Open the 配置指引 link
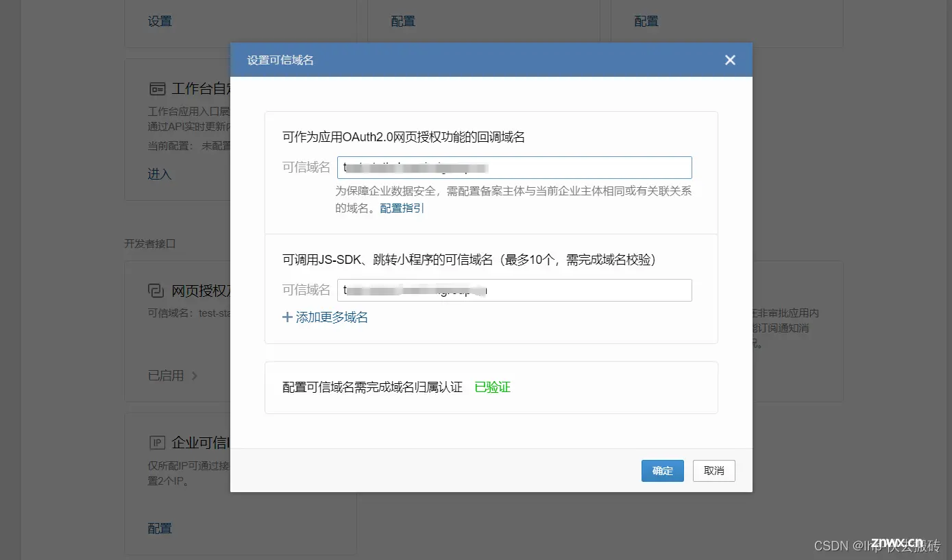Screen dimensions: 952x560 (x=402, y=208)
